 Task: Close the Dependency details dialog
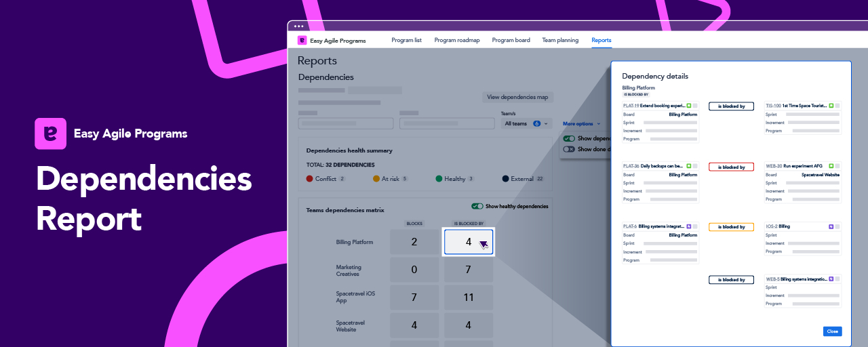tap(832, 331)
